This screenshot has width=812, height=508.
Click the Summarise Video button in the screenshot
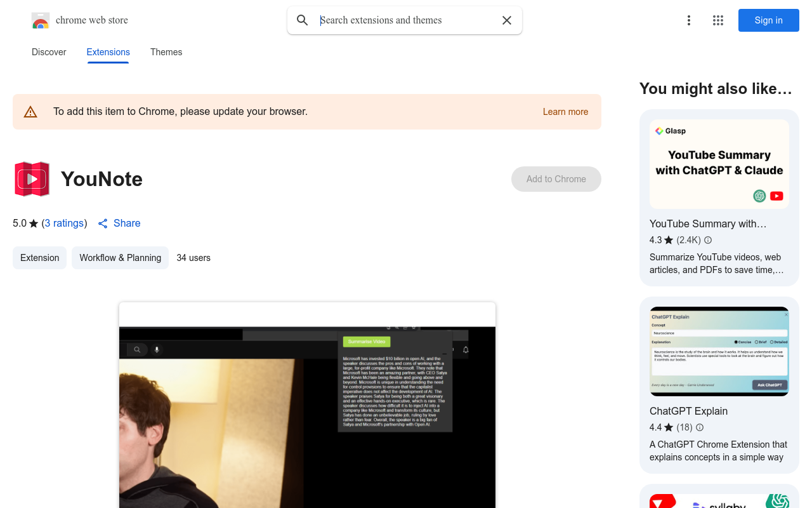[367, 342]
